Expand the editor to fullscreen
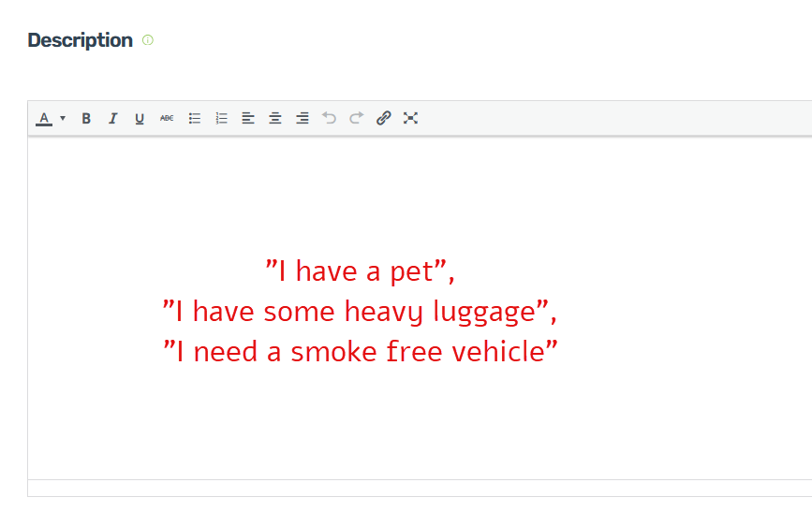Viewport: 812px width, 512px height. 410,118
